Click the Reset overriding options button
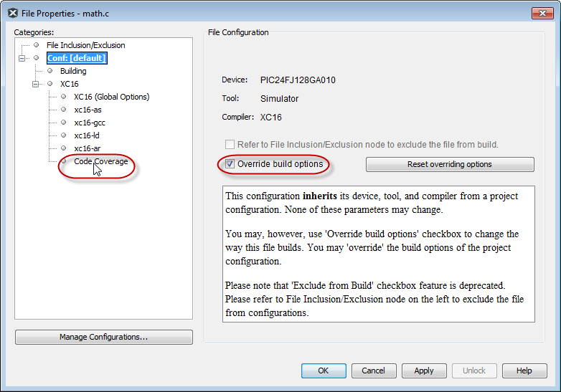Image resolution: width=561 pixels, height=392 pixels. [x=450, y=164]
